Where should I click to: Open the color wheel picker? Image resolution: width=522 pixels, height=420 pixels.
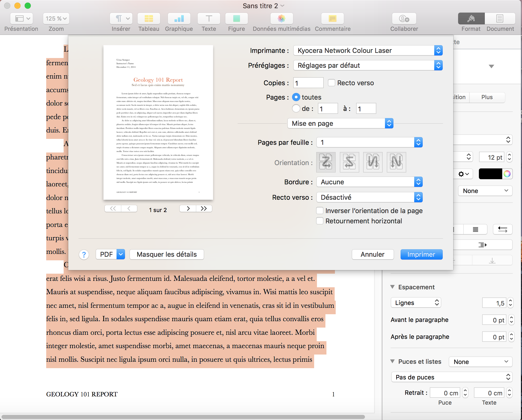click(507, 174)
